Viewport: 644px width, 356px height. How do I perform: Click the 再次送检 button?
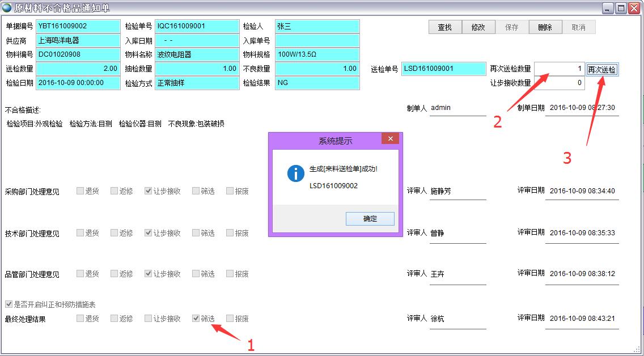click(601, 69)
